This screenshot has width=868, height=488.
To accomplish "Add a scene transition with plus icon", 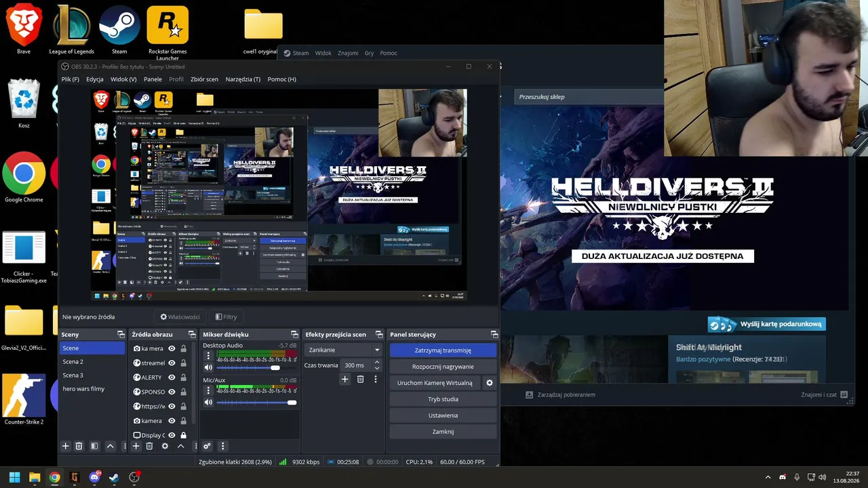I will pyautogui.click(x=344, y=380).
